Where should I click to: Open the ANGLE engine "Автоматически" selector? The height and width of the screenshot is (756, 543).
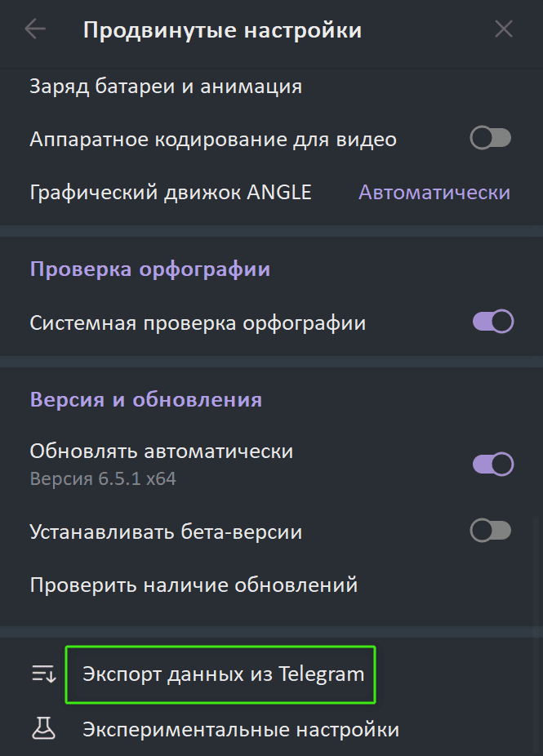pyautogui.click(x=434, y=193)
